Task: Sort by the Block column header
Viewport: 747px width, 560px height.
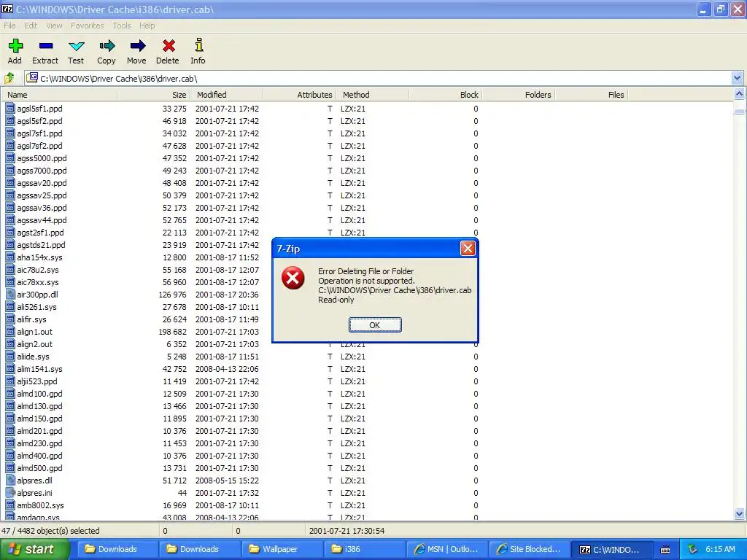Action: pyautogui.click(x=446, y=95)
